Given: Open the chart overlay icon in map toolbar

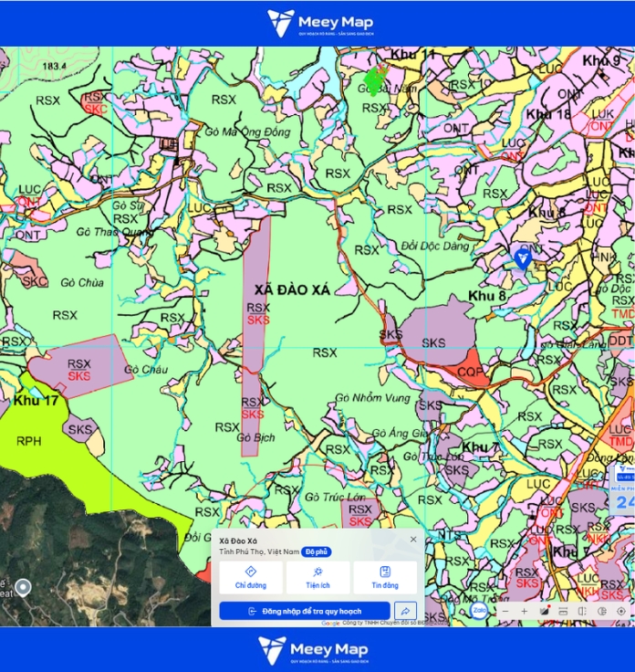Looking at the screenshot, I should (602, 611).
